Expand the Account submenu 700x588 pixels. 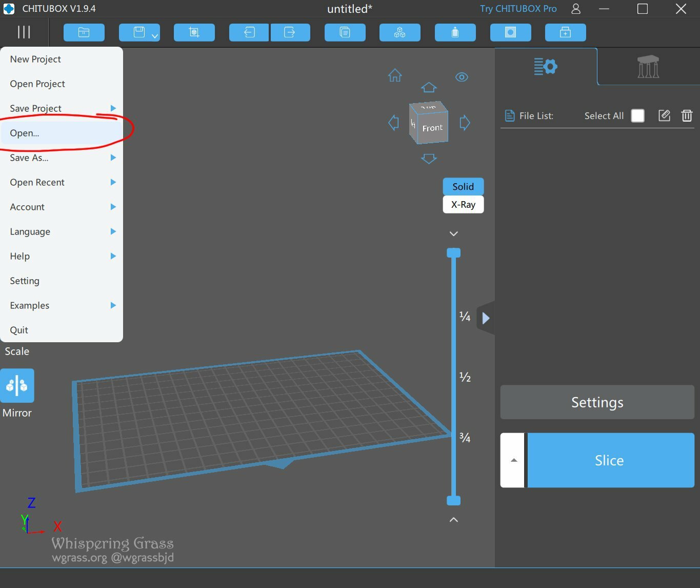[62, 207]
